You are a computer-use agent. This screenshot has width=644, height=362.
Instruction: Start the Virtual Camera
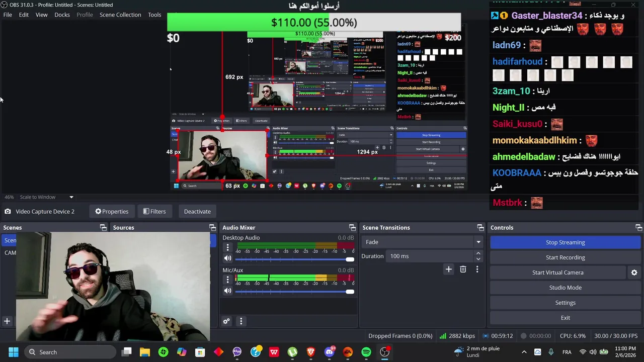coord(558,273)
